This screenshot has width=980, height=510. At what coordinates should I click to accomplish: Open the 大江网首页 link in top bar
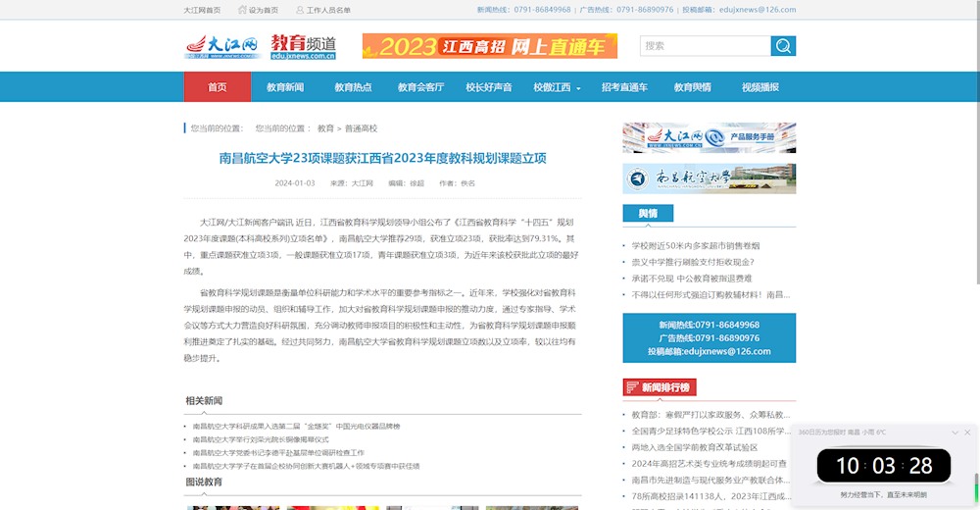202,10
